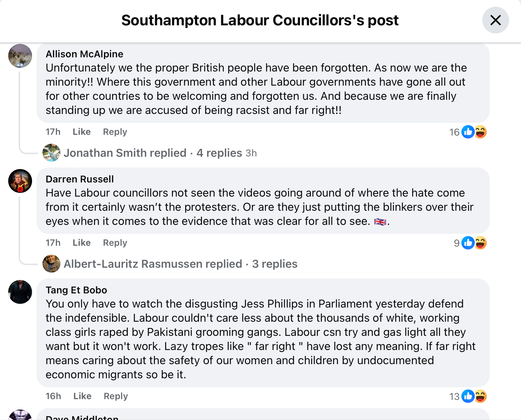Expand the 4 replies under Allison's comment
Image resolution: width=521 pixels, height=420 pixels.
(219, 153)
